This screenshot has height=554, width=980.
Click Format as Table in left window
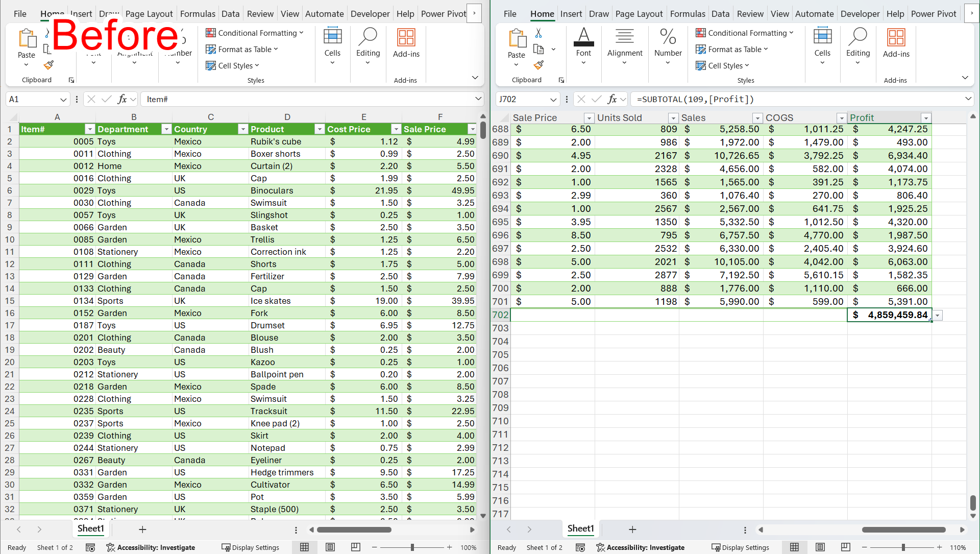(241, 50)
